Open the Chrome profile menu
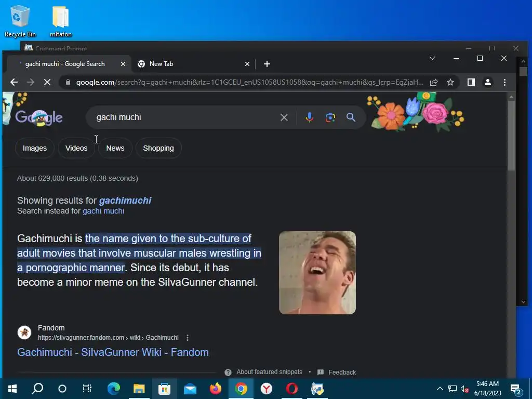 tap(488, 82)
